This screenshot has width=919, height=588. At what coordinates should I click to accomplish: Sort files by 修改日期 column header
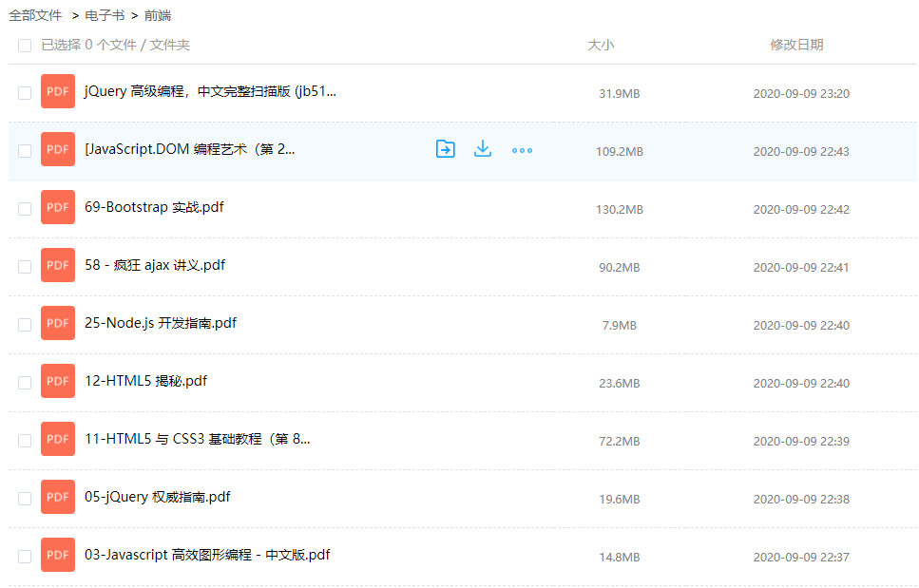tap(796, 45)
